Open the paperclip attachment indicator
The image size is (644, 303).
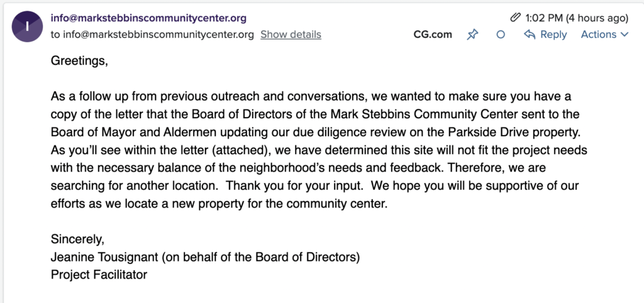tap(515, 18)
